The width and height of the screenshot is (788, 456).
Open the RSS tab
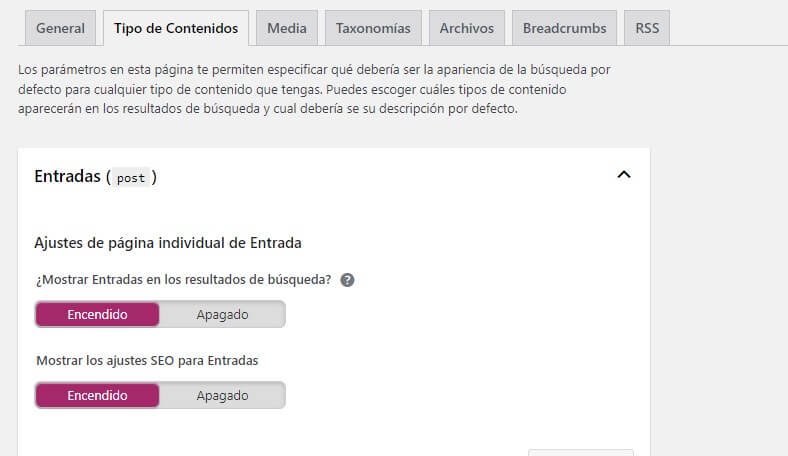click(647, 28)
